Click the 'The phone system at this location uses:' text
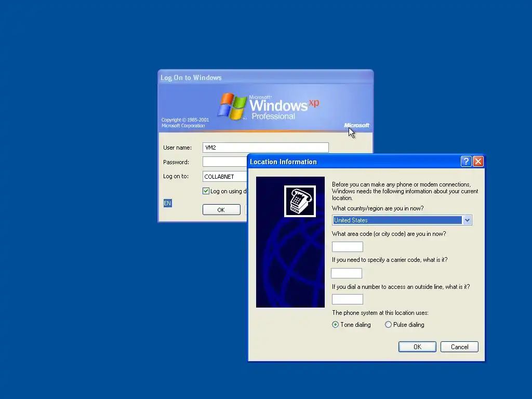Viewport: 532px width, 399px height. 380,313
